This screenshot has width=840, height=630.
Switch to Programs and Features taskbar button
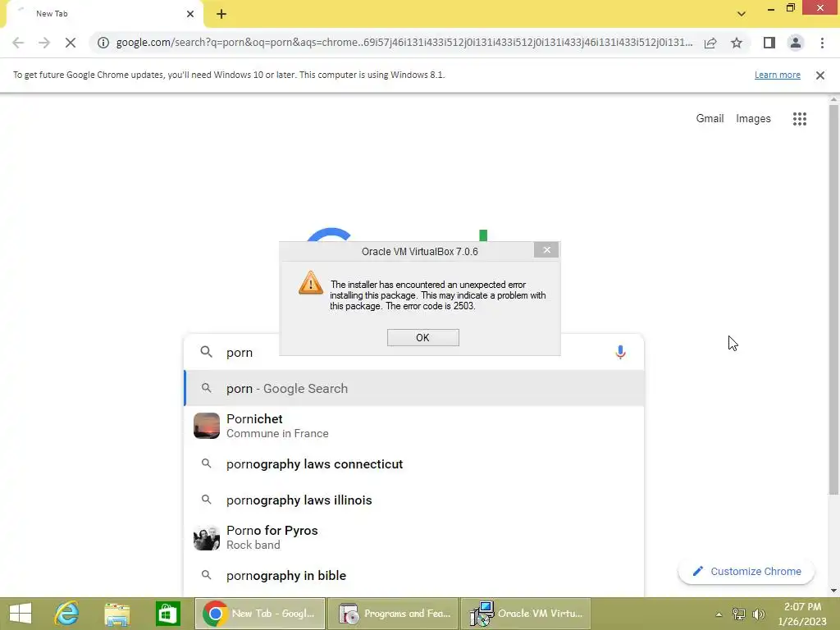pyautogui.click(x=393, y=614)
